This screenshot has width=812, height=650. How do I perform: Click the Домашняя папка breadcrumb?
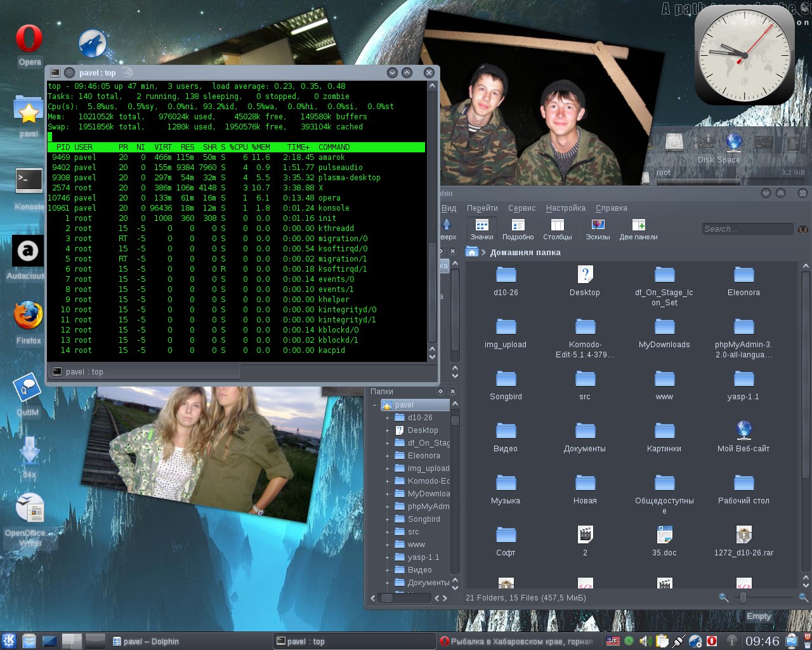pos(525,253)
